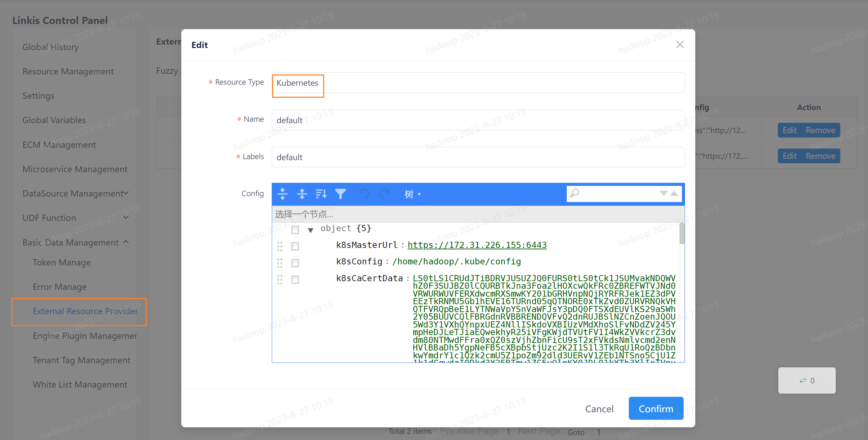Expand all fields in JSON editor

(x=282, y=194)
